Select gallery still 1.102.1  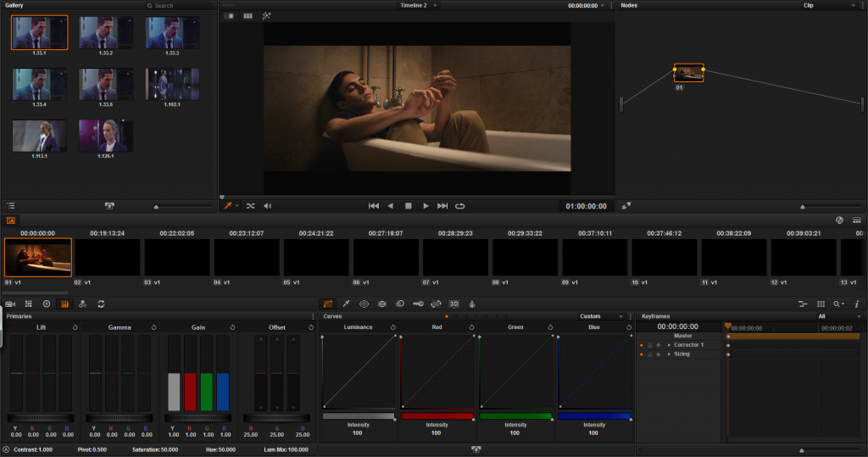point(160,84)
